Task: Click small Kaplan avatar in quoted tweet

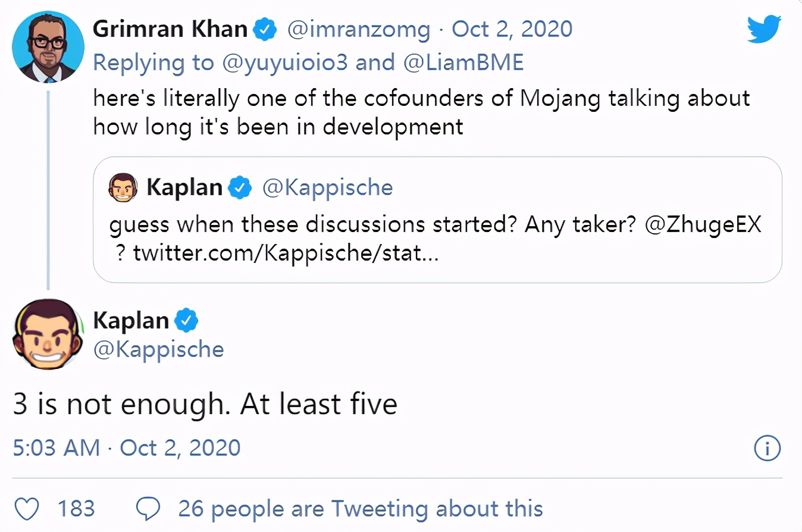Action: pyautogui.click(x=123, y=188)
